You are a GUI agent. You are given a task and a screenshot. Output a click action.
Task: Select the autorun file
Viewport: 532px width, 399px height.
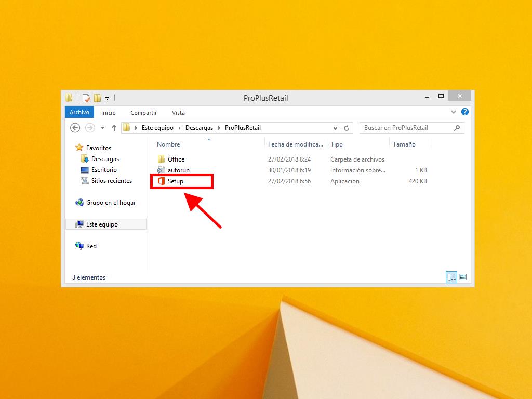pos(178,170)
